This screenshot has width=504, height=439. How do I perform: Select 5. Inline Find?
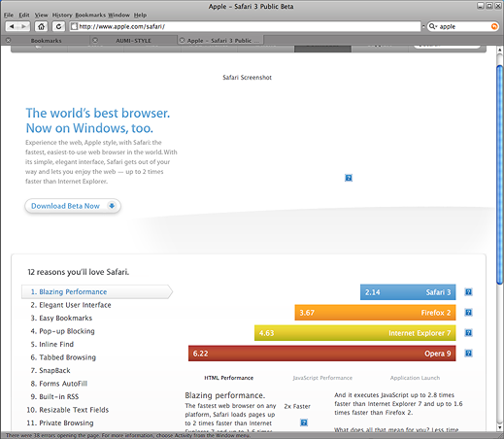coord(52,344)
